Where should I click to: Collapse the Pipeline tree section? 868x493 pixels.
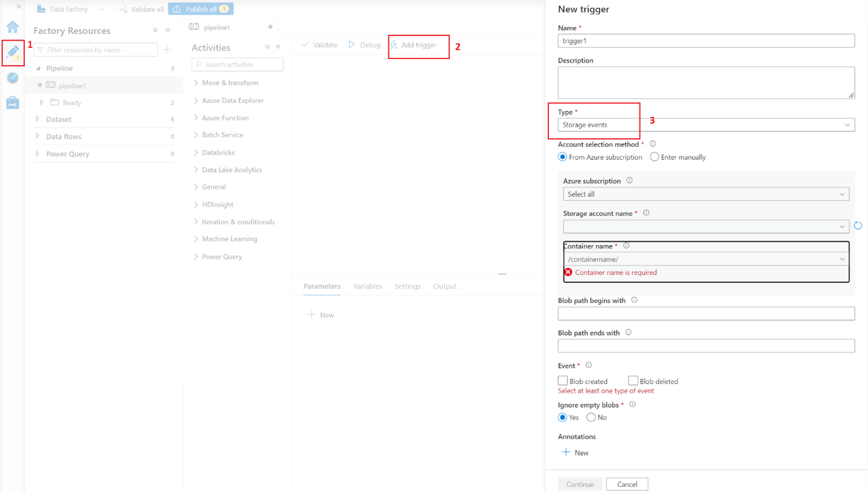[x=38, y=68]
